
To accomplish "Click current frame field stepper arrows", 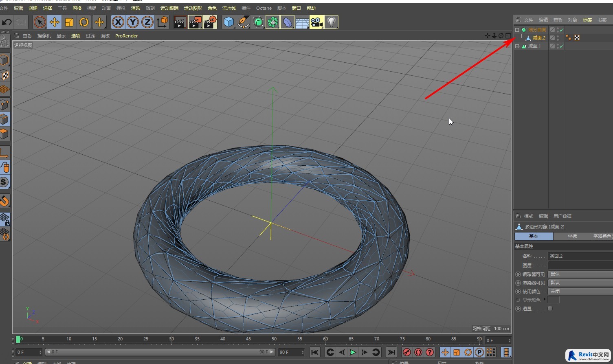I will coord(40,352).
